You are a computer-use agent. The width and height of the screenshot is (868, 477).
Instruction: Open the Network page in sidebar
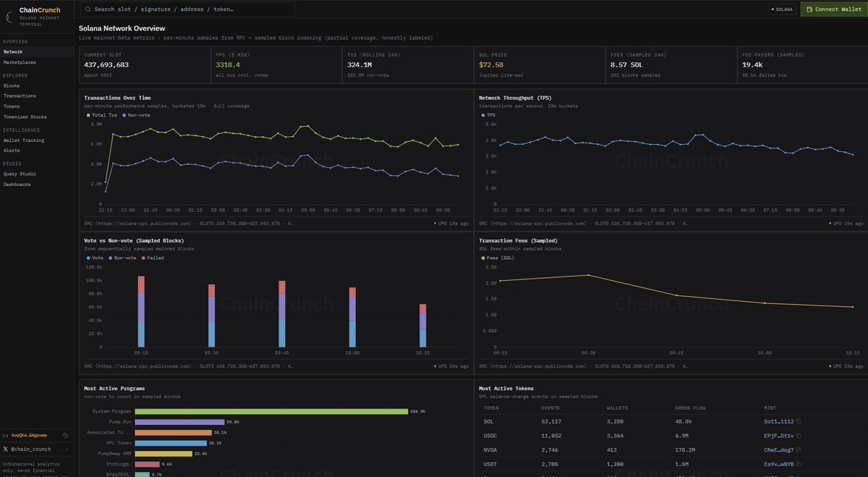point(37,52)
